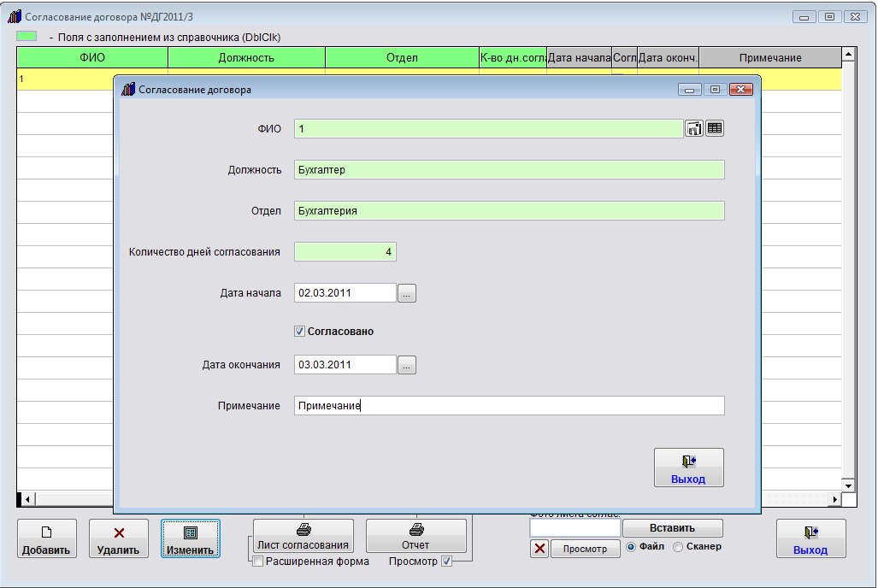878x588 pixels.
Task: Open date picker for Дата начала
Action: (407, 293)
